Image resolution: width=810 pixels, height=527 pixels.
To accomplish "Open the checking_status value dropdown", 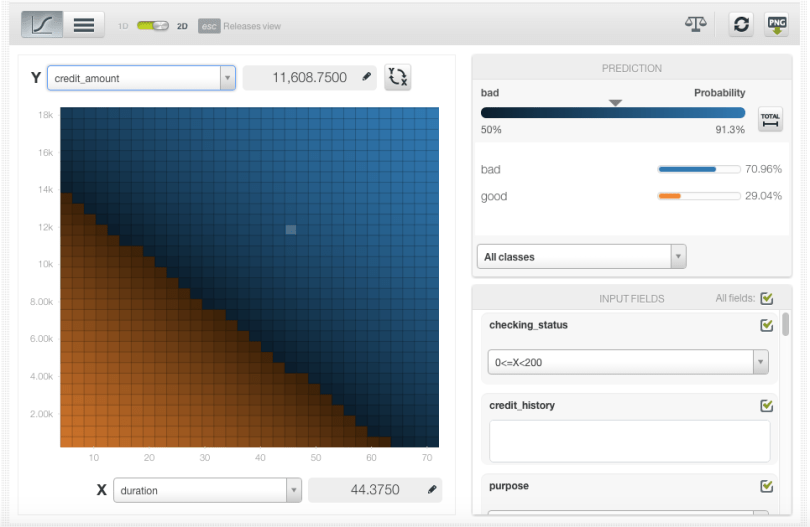I will tap(628, 362).
